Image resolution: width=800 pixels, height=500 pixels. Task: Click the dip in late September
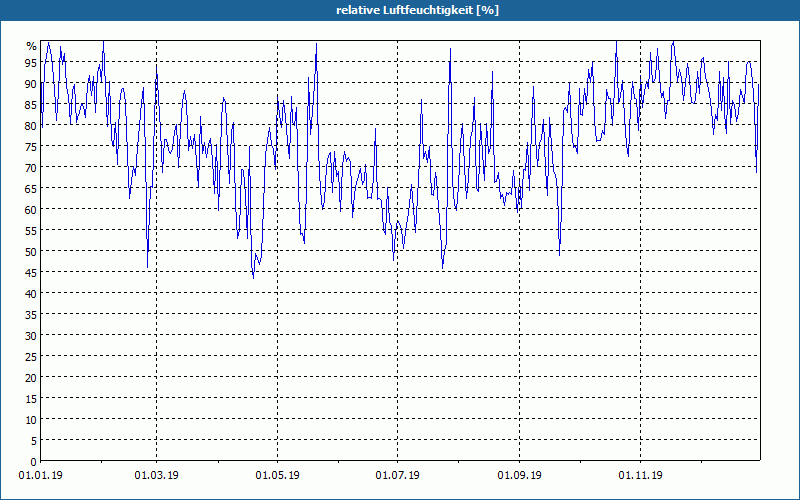[x=560, y=255]
